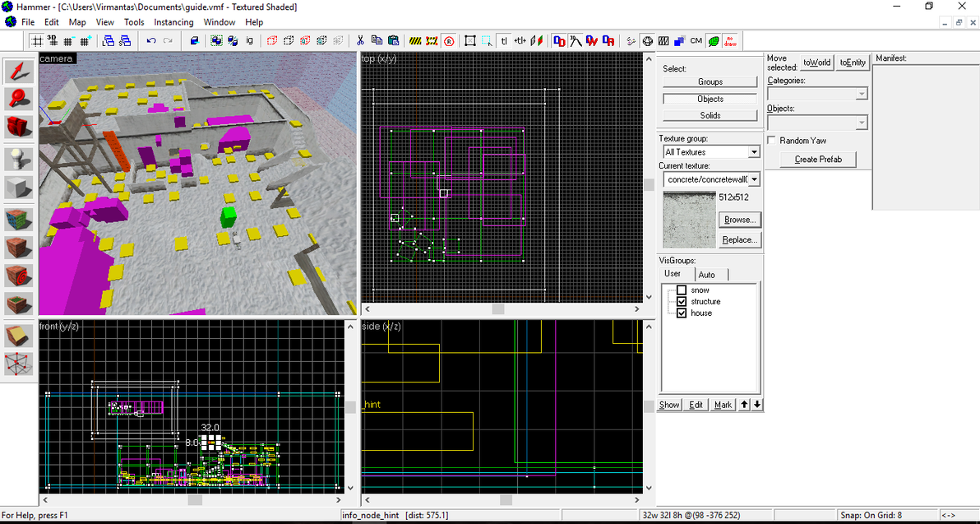Select the Vertex manipulation tool

pos(19,363)
